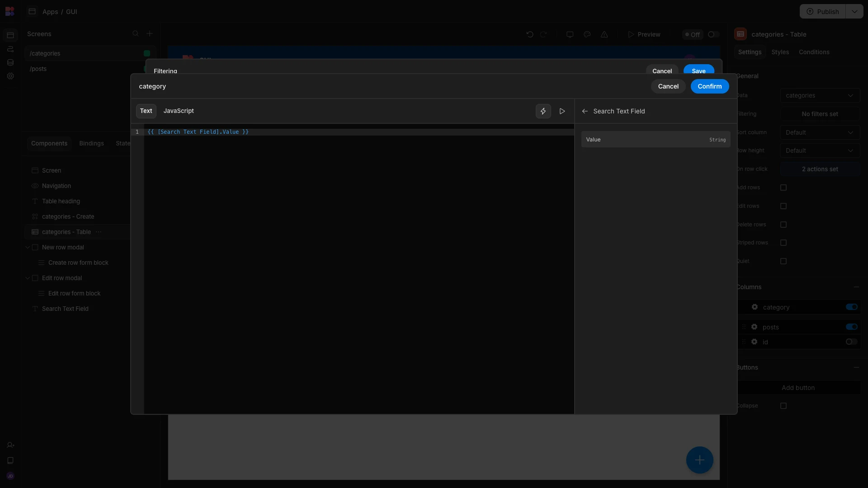Expand the Publish dropdown arrow
Image resolution: width=868 pixels, height=488 pixels.
(854, 12)
